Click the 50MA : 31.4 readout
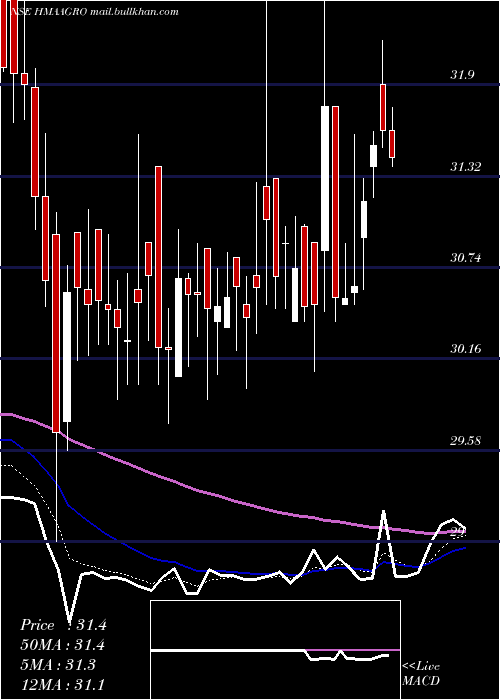 (62, 645)
